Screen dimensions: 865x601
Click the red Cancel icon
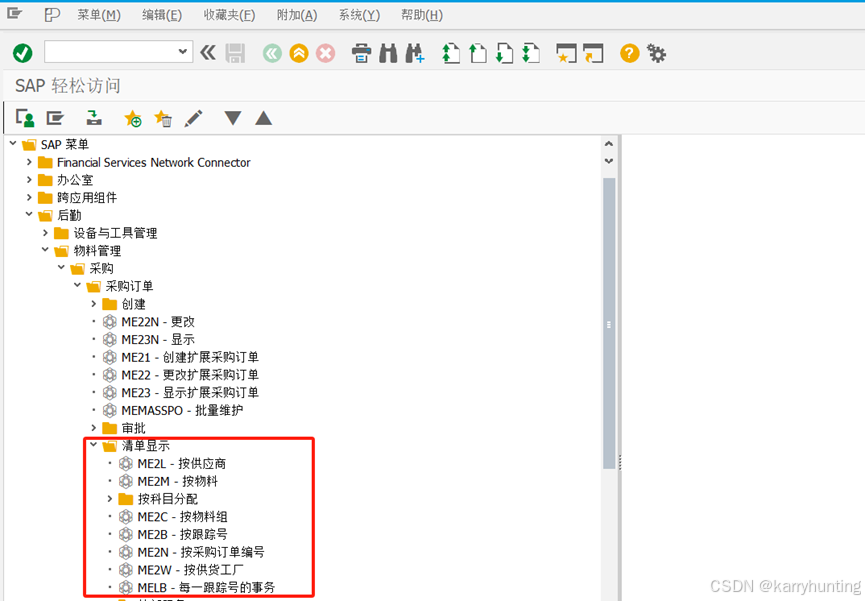tap(325, 54)
